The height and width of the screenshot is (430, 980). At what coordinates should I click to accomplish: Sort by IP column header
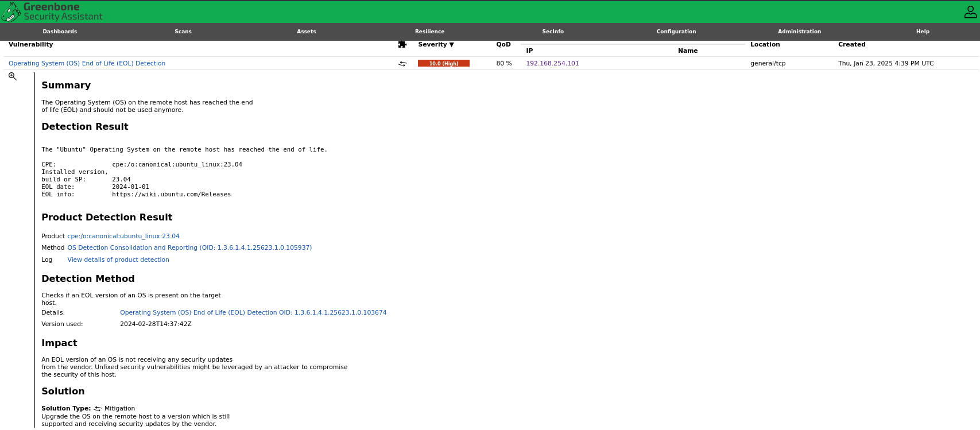coord(529,51)
